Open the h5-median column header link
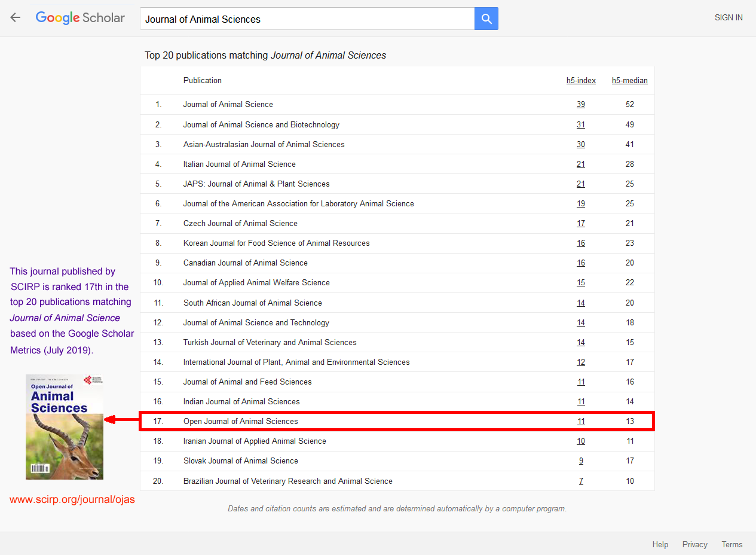Viewport: 756px width, 555px height. (629, 81)
